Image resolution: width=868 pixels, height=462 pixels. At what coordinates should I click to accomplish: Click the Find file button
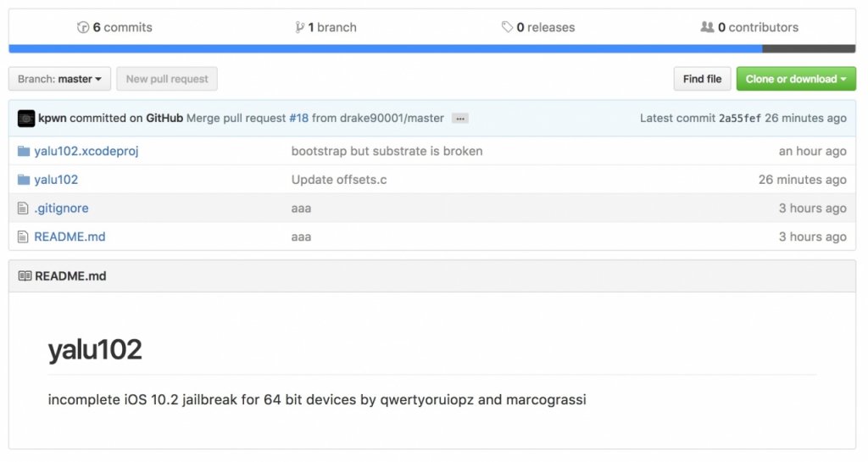pyautogui.click(x=702, y=79)
